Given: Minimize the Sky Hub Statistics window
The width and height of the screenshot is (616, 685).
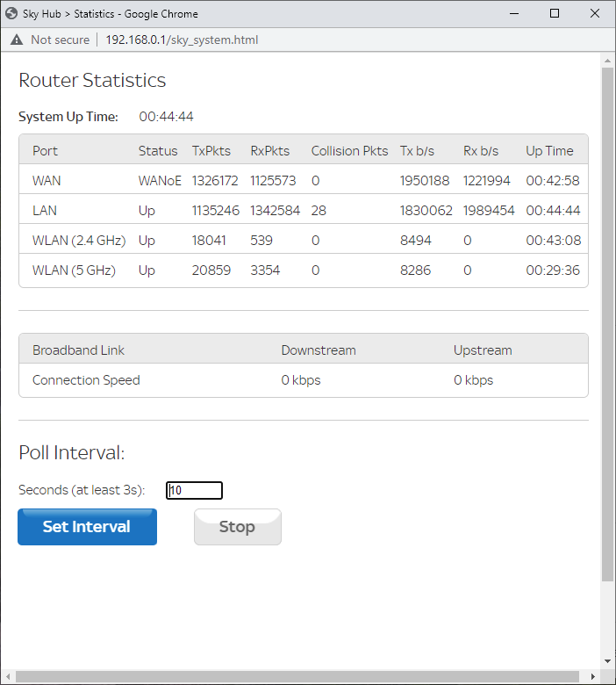Looking at the screenshot, I should [513, 14].
